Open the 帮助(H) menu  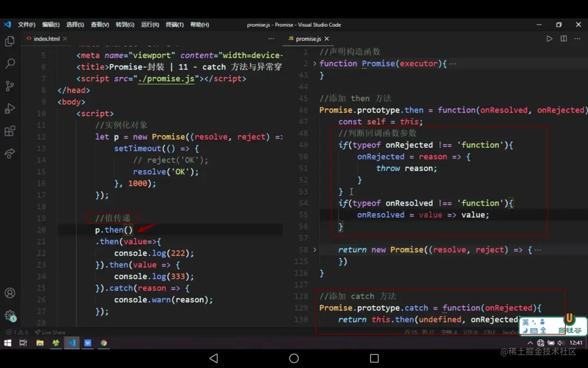199,25
